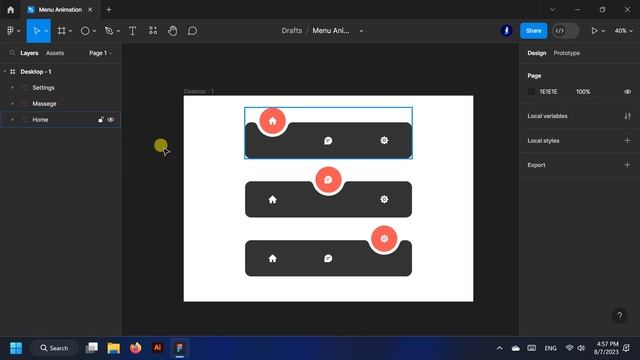Select the Settings layer row

pyautogui.click(x=60, y=88)
